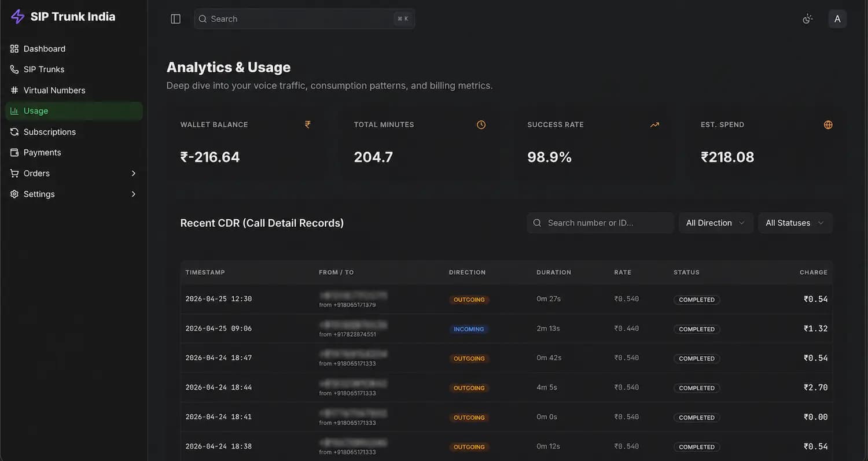Click the Payments card icon
The image size is (868, 461).
14,153
